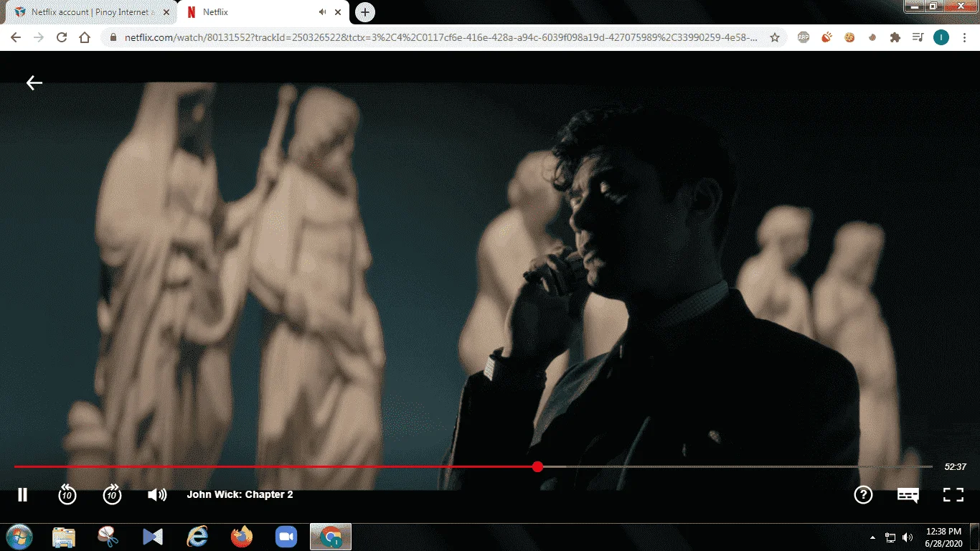Screen dimensions: 980x551
Task: Close the Netflix playing tab
Action: (x=338, y=12)
